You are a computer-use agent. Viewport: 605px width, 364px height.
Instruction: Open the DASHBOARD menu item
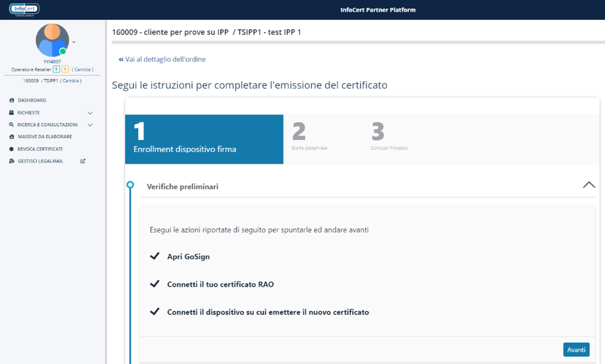point(32,100)
